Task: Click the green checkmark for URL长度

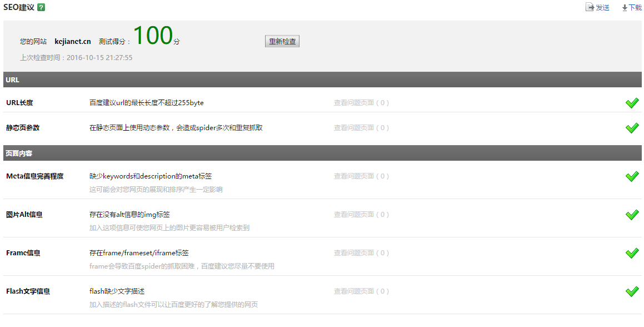Action: click(x=632, y=103)
